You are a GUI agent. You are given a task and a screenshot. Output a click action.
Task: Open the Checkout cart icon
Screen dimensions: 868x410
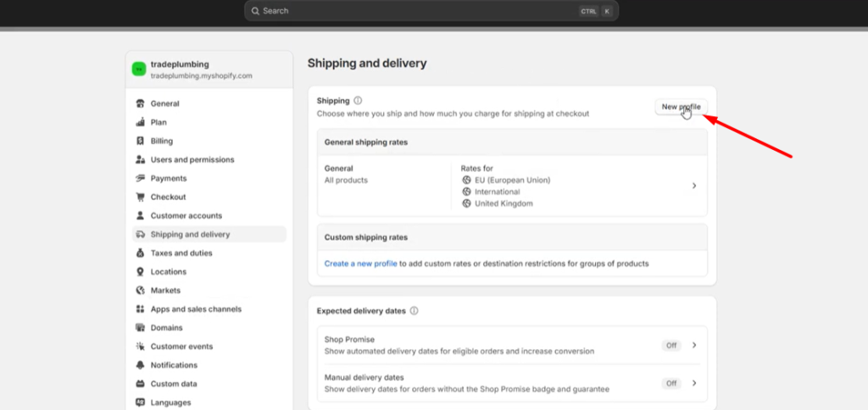(140, 197)
